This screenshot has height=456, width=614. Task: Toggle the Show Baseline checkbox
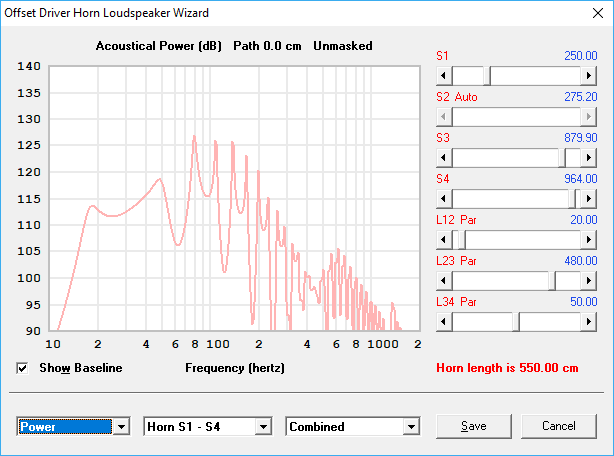[22, 368]
